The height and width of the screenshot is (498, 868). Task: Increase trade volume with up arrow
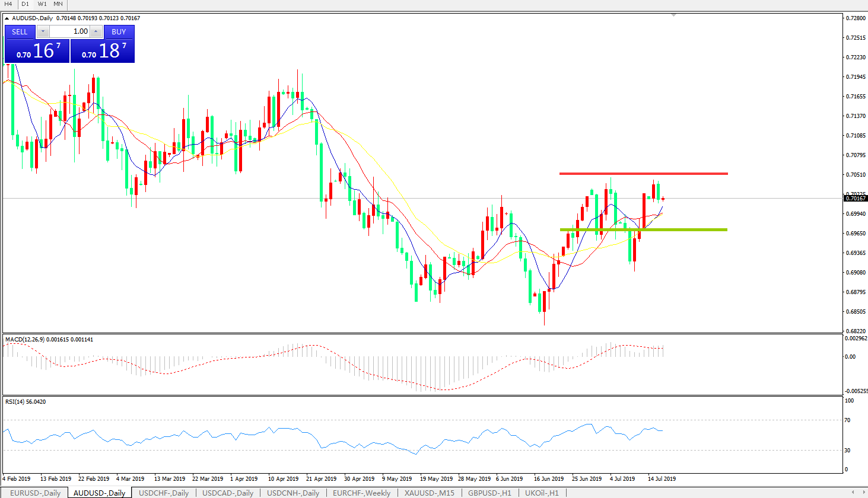[x=96, y=31]
